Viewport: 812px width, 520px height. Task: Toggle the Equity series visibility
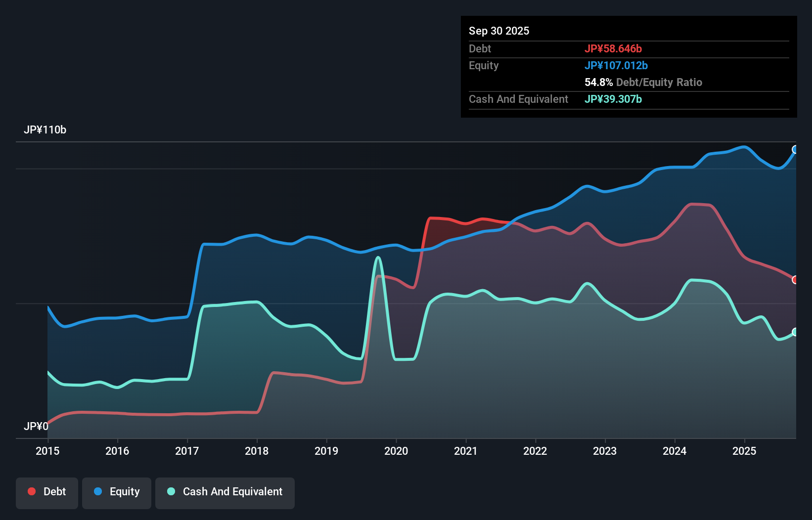(116, 493)
